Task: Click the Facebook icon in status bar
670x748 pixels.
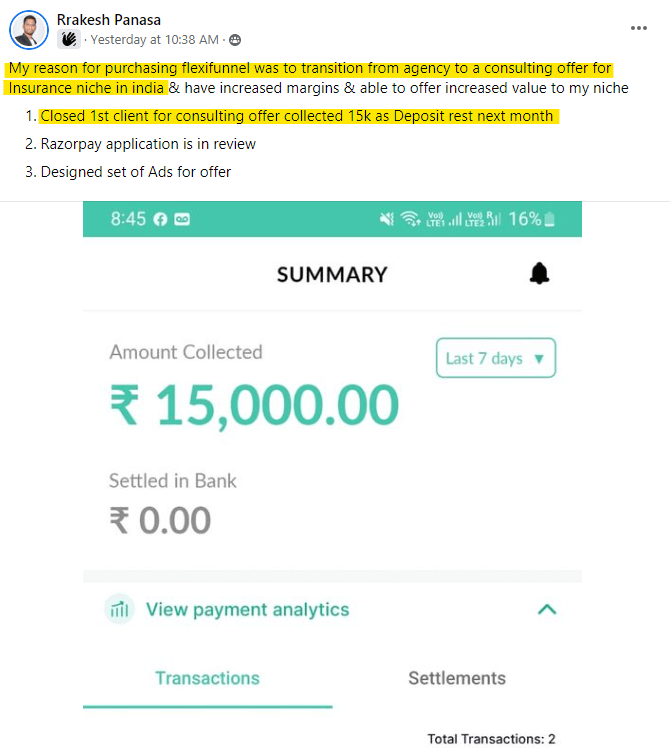Action: (160, 219)
